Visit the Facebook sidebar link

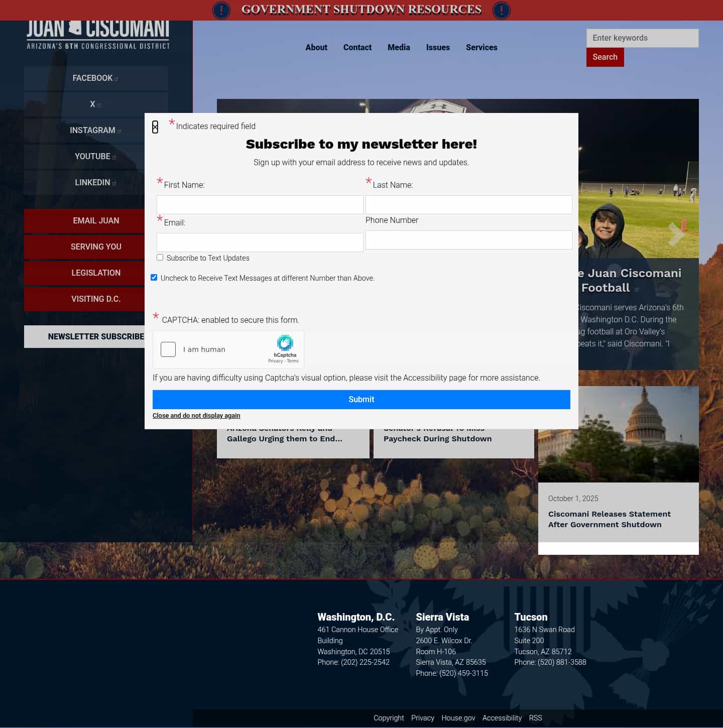click(x=96, y=78)
